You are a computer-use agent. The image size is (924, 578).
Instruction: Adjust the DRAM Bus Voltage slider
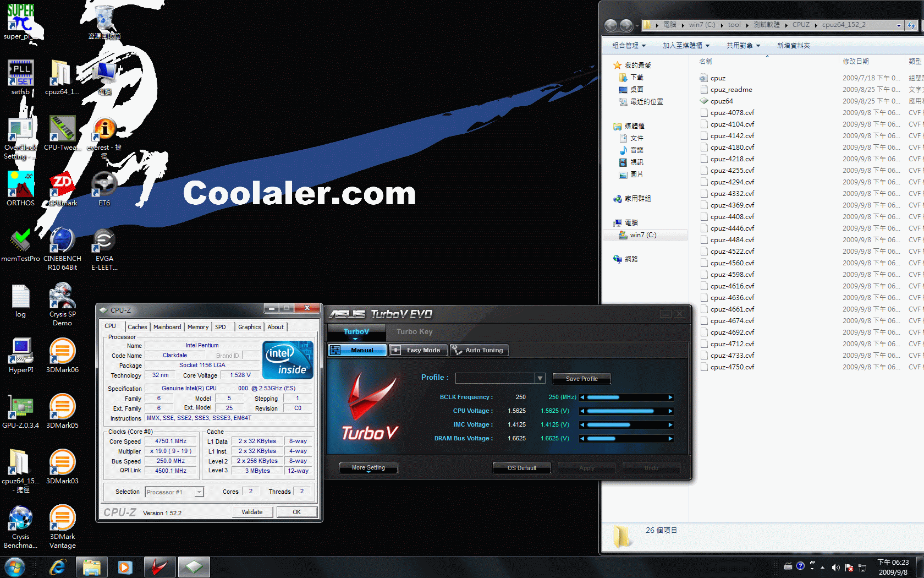[626, 439]
